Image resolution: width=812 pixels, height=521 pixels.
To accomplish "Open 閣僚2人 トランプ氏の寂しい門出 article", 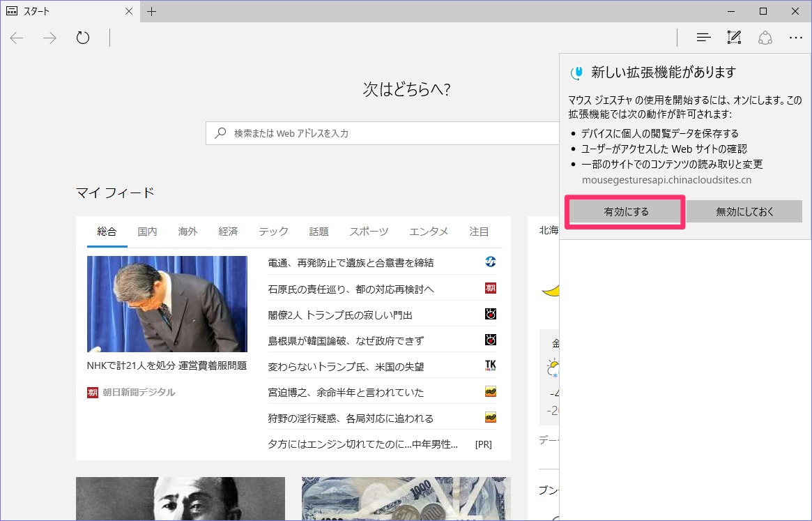I will pyautogui.click(x=340, y=315).
